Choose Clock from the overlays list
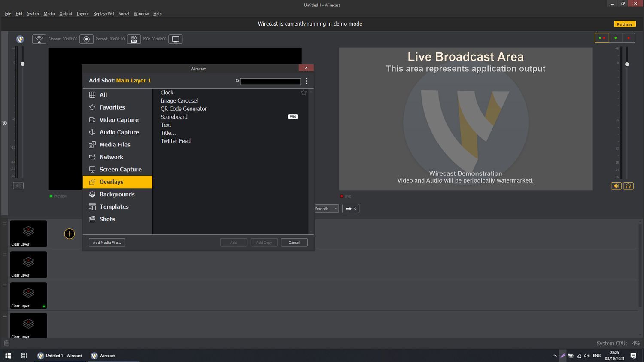Screen dimensions: 644x362 [x=167, y=93]
